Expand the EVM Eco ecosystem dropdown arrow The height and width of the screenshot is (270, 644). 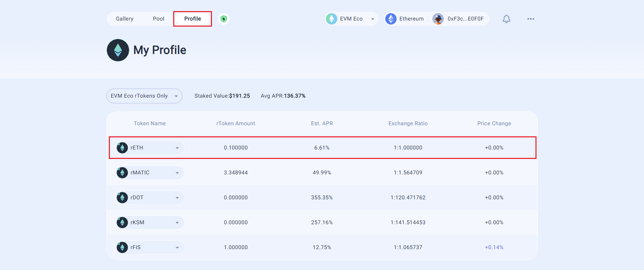373,19
